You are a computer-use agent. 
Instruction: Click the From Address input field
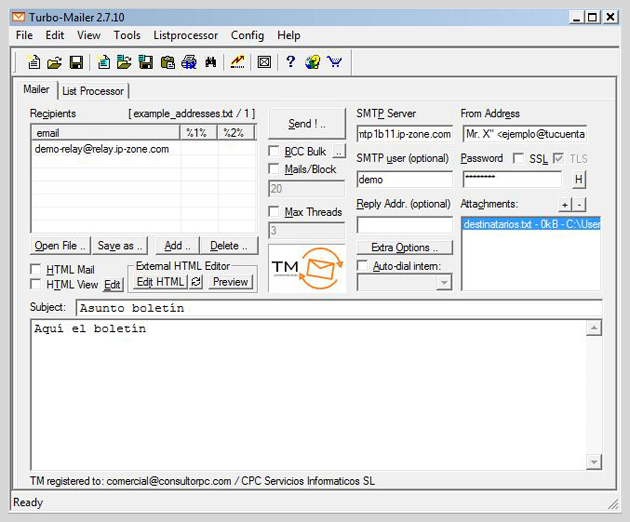tap(524, 134)
